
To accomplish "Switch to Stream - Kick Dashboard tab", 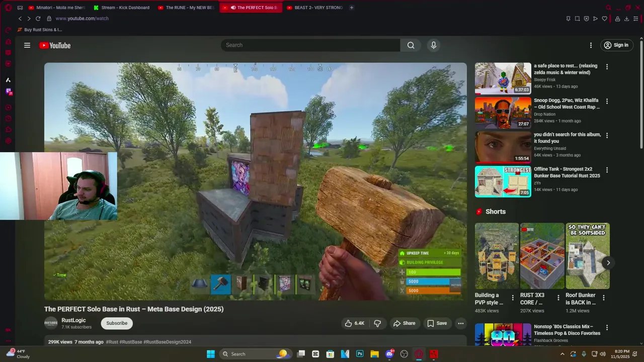I will point(122,8).
